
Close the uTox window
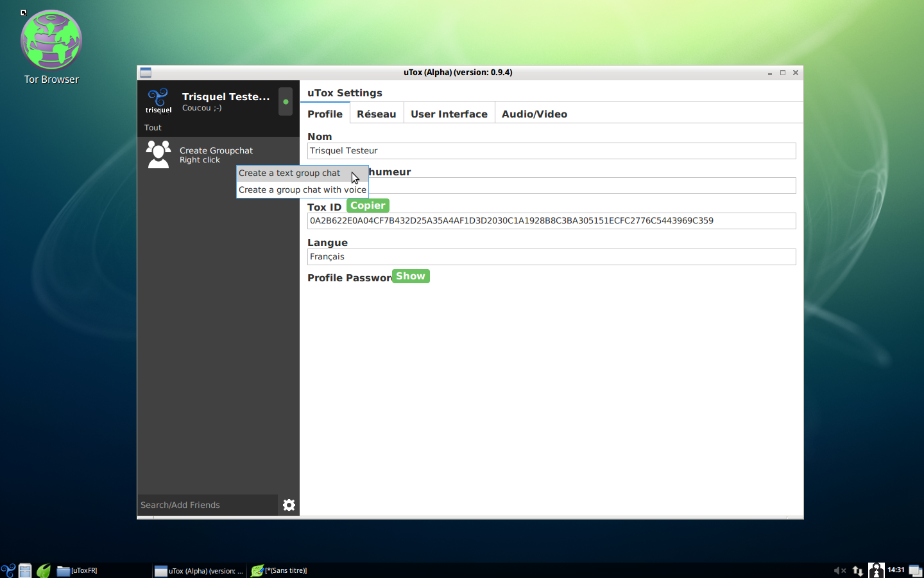pos(796,73)
